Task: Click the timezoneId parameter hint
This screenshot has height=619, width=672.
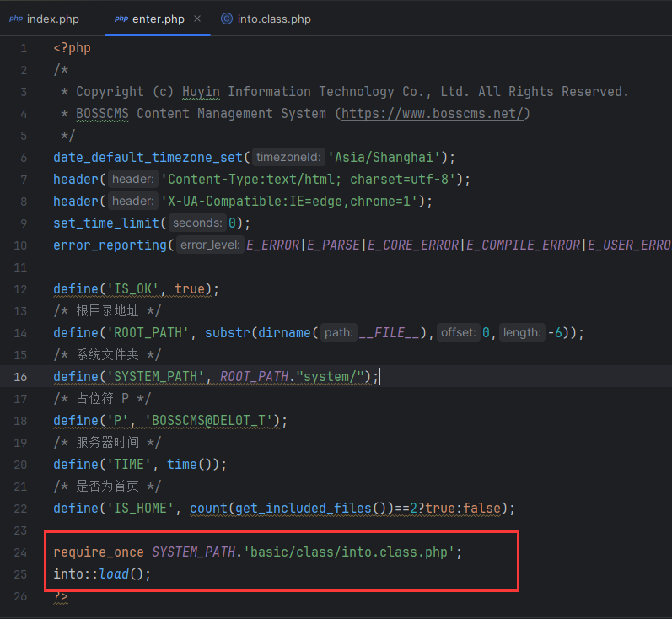Action: click(x=288, y=157)
